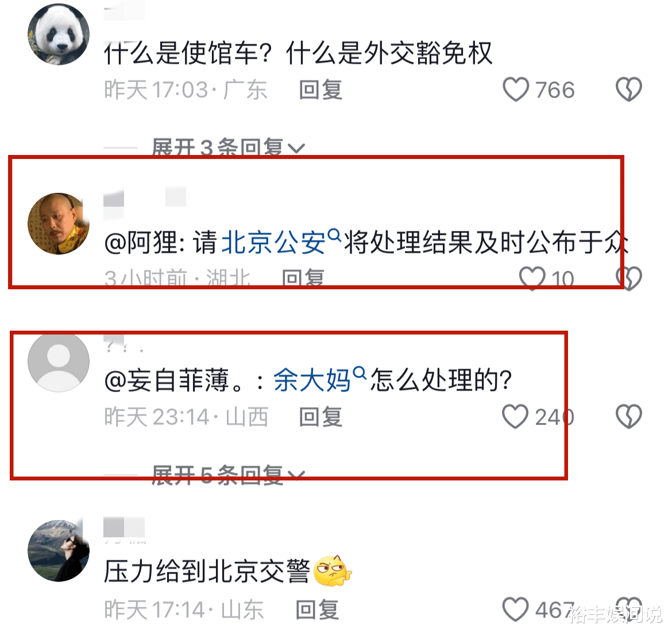
Task: Open the 北京公安 blue search link
Action: coord(273,242)
